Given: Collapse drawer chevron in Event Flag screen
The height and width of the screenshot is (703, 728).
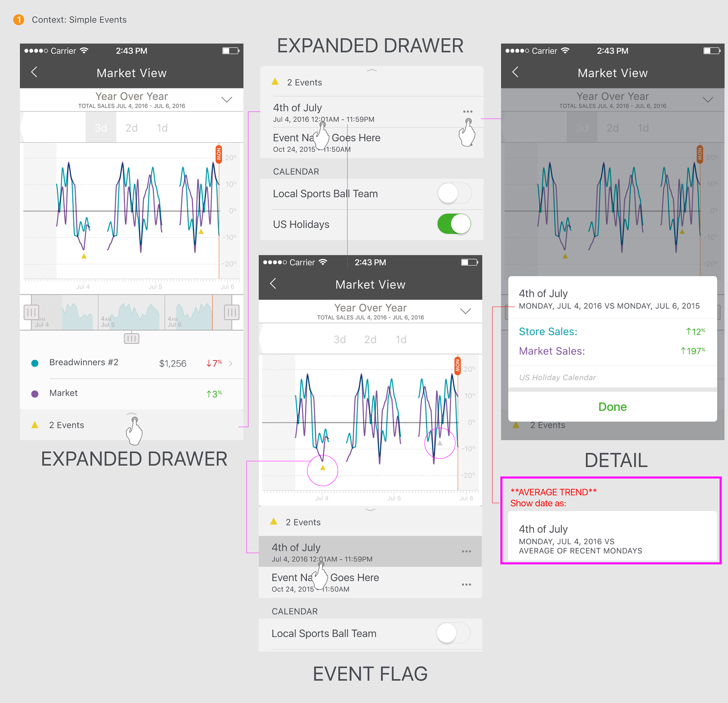Looking at the screenshot, I should click(x=370, y=510).
